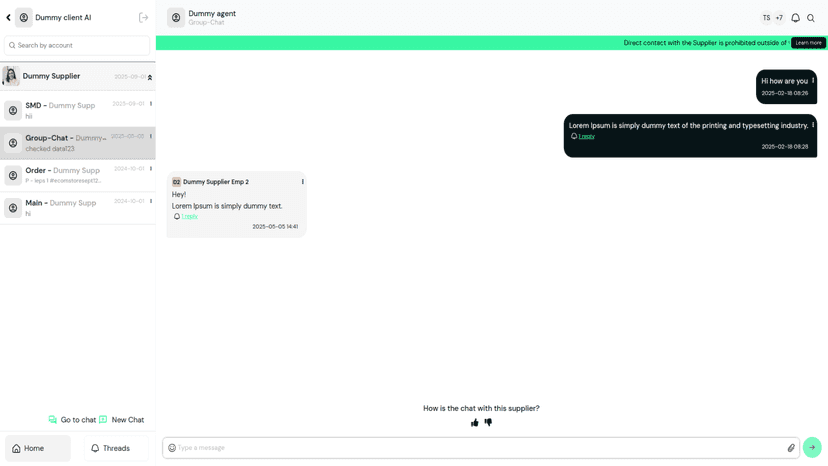Switch to the Home tab
Viewport: 828px width, 466px height.
[38, 448]
